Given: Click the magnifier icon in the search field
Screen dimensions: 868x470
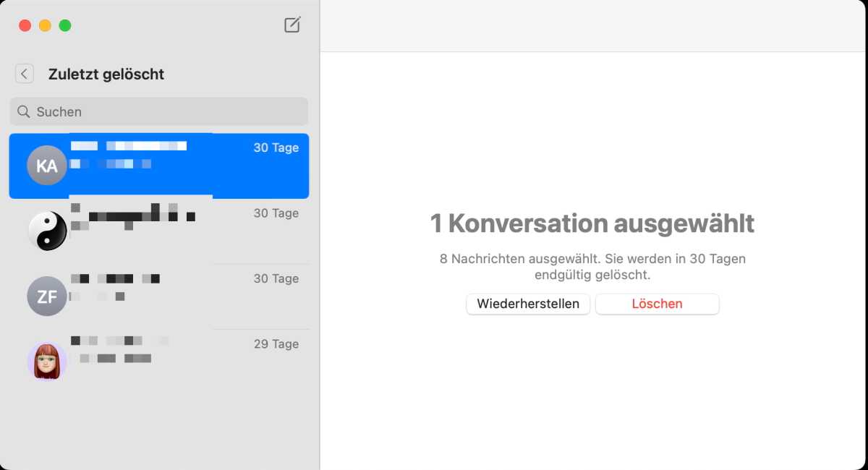Looking at the screenshot, I should [x=24, y=112].
